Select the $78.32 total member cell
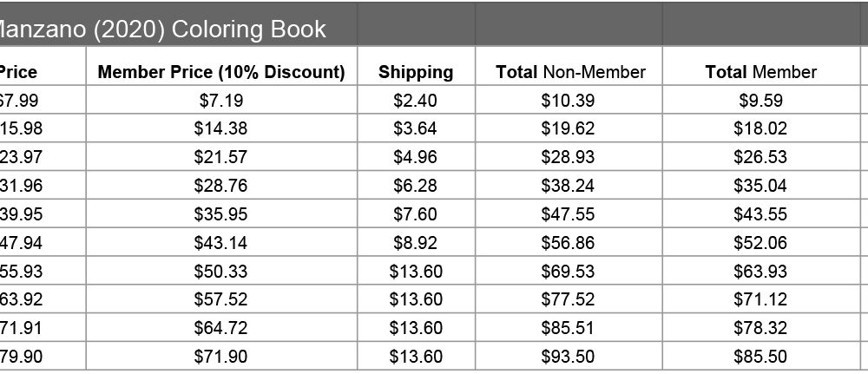Viewport: 868px width, 374px height. (x=760, y=328)
